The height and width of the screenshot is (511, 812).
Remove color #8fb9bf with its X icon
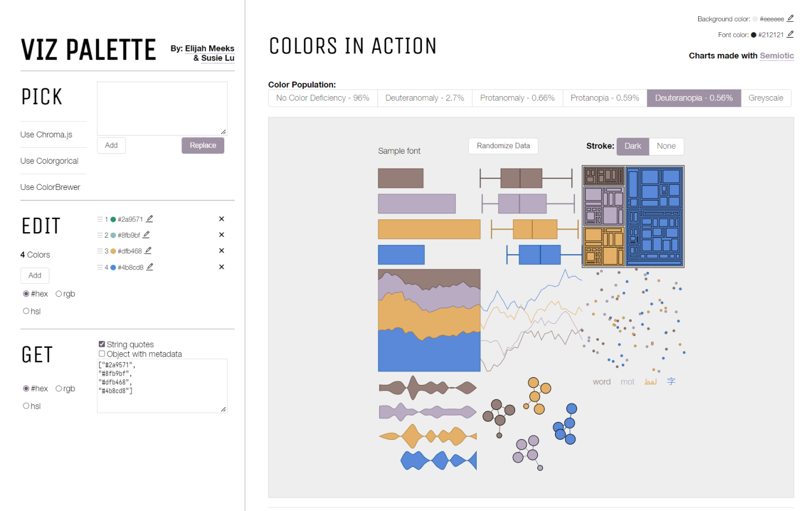221,234
